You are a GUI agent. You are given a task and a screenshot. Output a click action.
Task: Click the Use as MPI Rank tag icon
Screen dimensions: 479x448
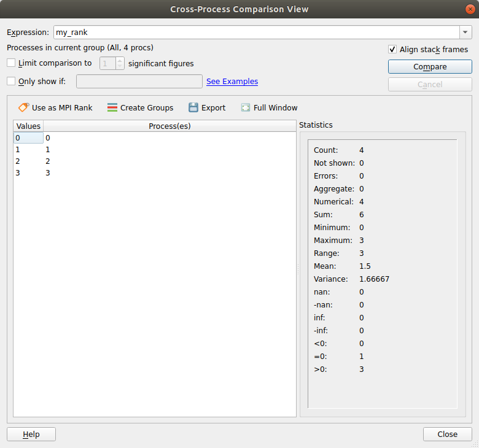coord(24,107)
